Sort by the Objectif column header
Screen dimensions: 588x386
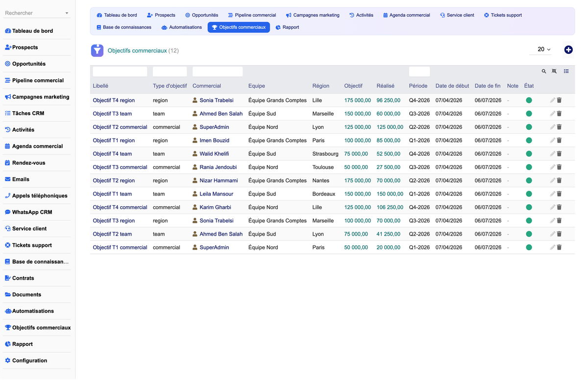click(353, 86)
